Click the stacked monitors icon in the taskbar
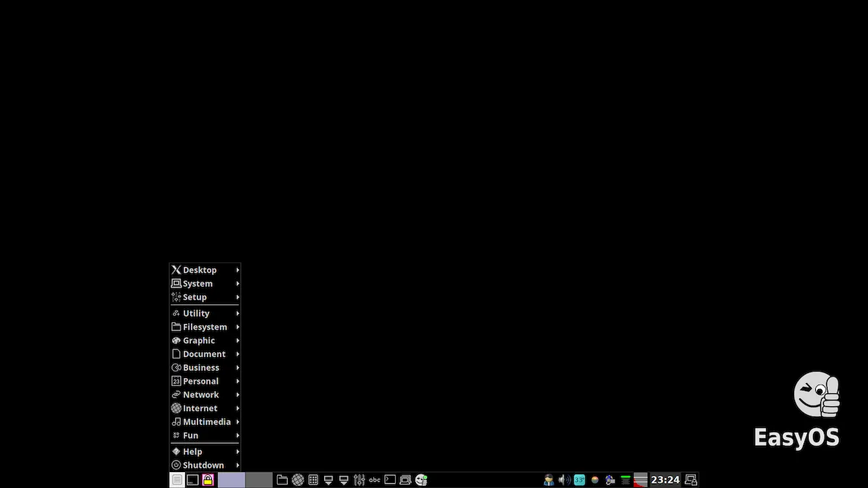Viewport: 868px width, 488px height. tap(405, 479)
